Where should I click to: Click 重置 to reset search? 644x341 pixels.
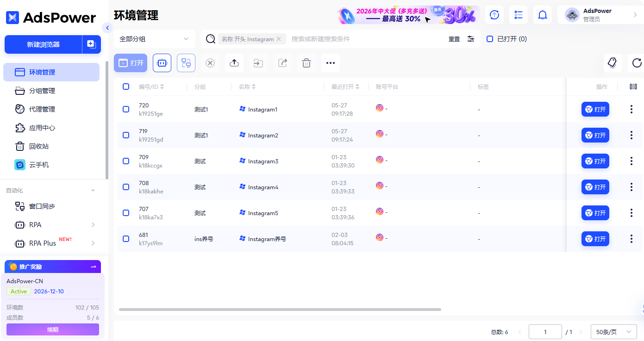point(454,39)
